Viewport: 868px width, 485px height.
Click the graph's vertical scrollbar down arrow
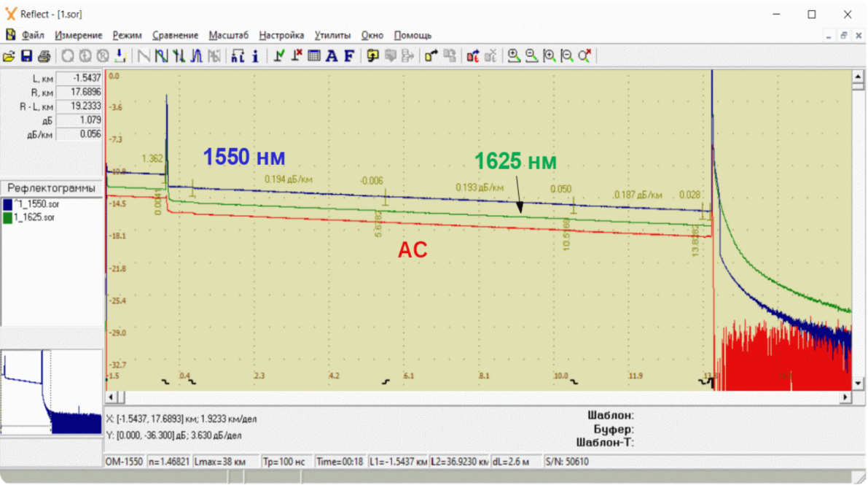[x=858, y=384]
